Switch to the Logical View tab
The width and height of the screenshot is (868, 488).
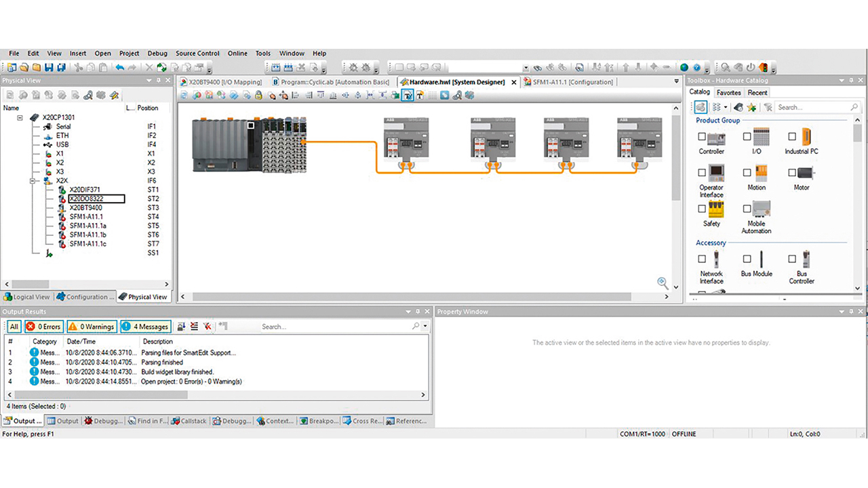pyautogui.click(x=27, y=297)
